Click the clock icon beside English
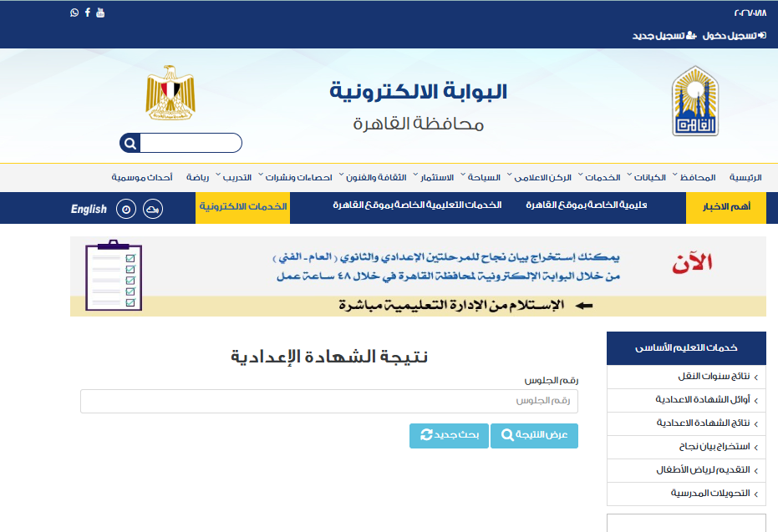Viewport: 778px width, 532px height. [x=125, y=209]
